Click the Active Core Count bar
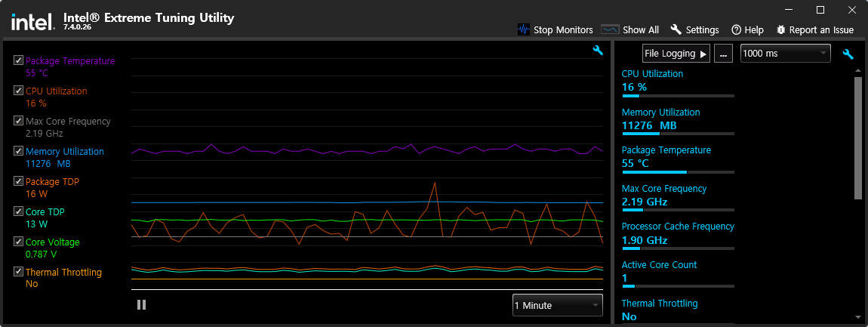 pyautogui.click(x=678, y=286)
